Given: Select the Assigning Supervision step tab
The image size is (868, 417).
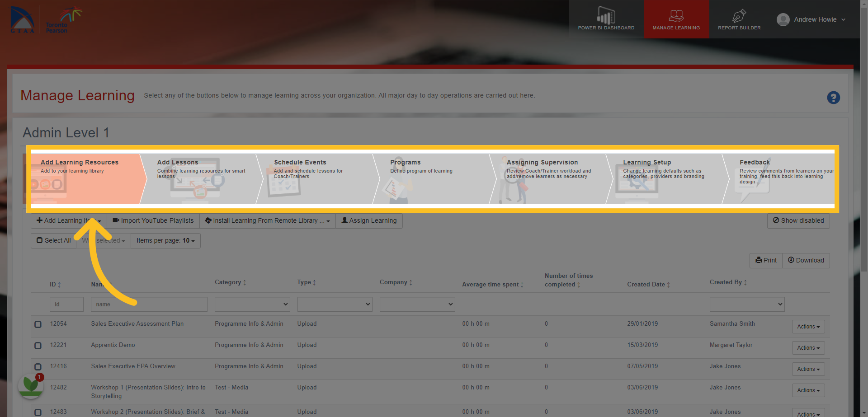Looking at the screenshot, I should tap(551, 179).
